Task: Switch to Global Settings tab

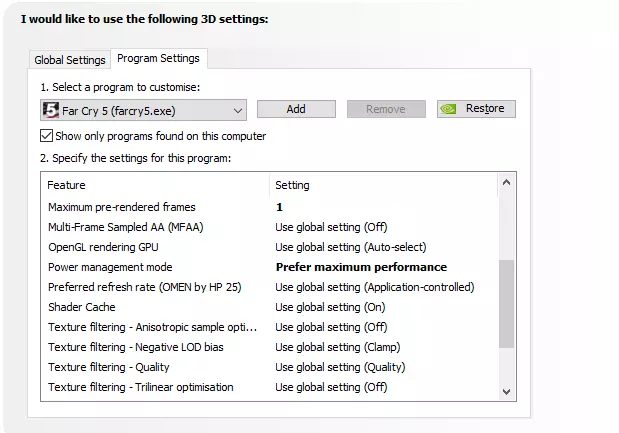Action: tap(70, 60)
